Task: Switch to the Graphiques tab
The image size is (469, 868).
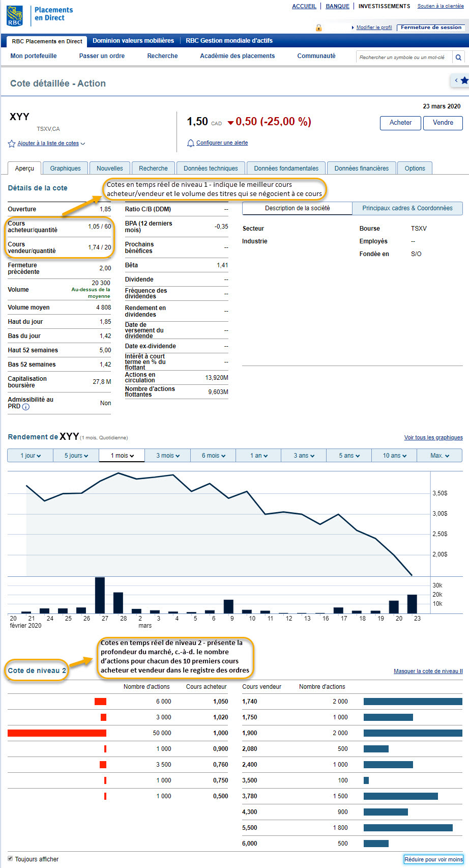Action: (x=65, y=169)
